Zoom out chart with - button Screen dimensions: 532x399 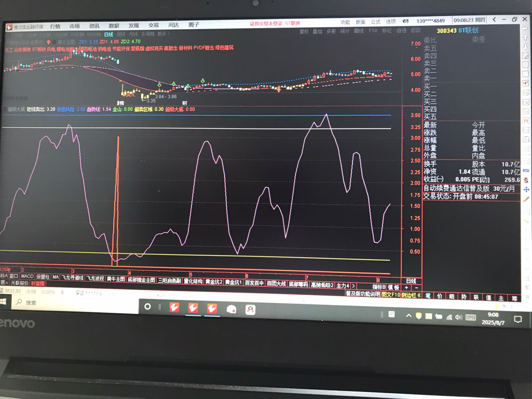(417, 288)
